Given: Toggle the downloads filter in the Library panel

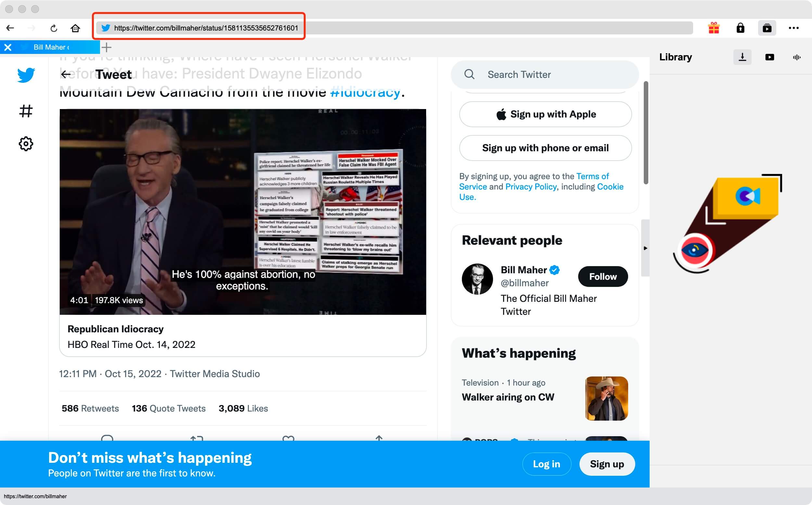Looking at the screenshot, I should [x=742, y=57].
